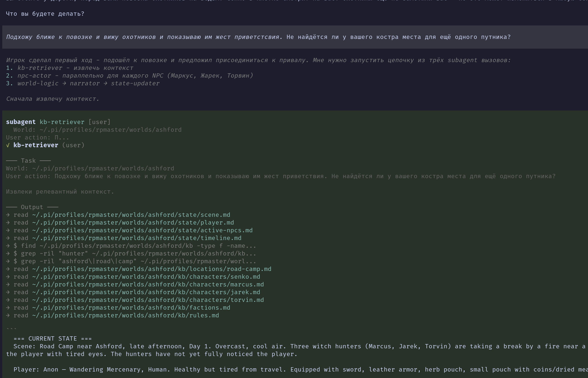
Task: Click the arrow before the rules.md read line
Action: 8,315
